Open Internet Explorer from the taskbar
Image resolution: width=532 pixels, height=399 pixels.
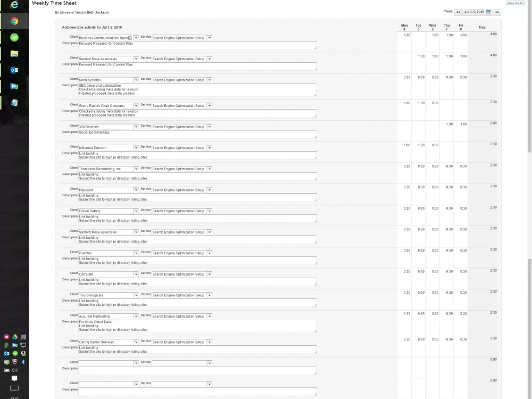click(x=14, y=5)
